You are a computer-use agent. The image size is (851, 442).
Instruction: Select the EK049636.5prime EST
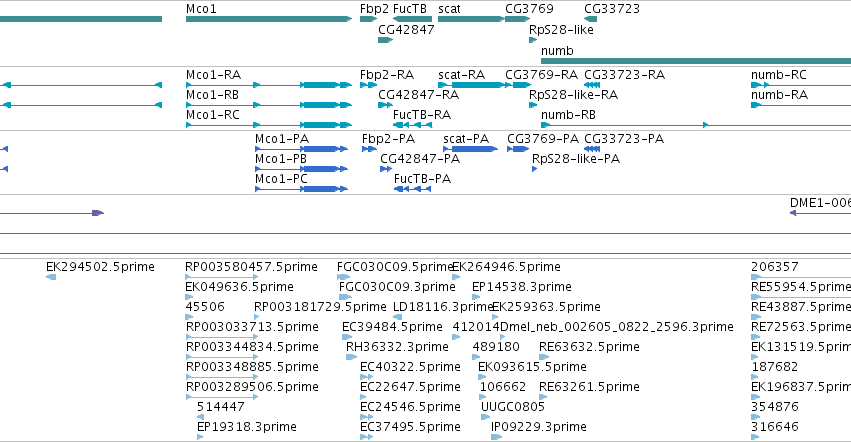239,286
